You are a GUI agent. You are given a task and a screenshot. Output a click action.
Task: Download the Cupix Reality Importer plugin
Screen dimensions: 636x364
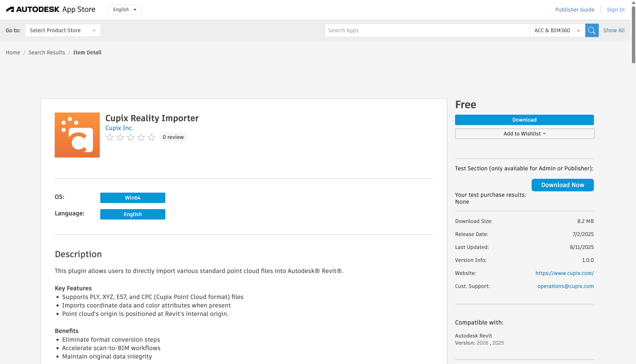[524, 120]
